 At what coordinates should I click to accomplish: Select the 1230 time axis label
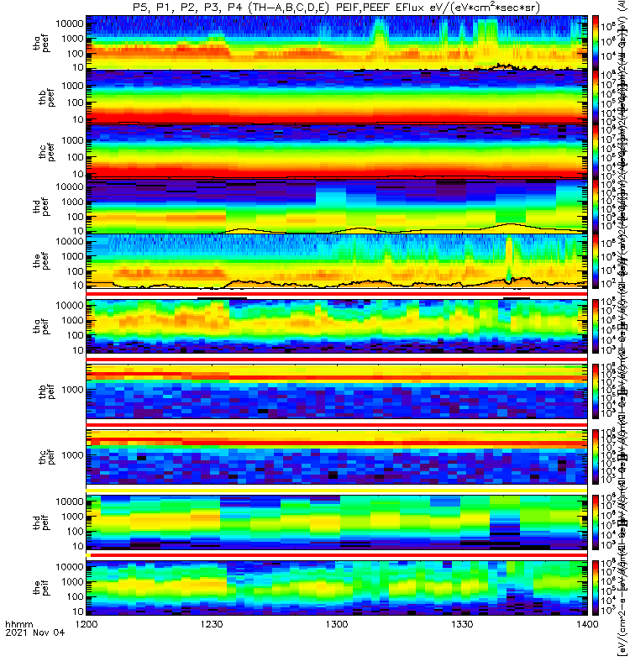[x=212, y=624]
